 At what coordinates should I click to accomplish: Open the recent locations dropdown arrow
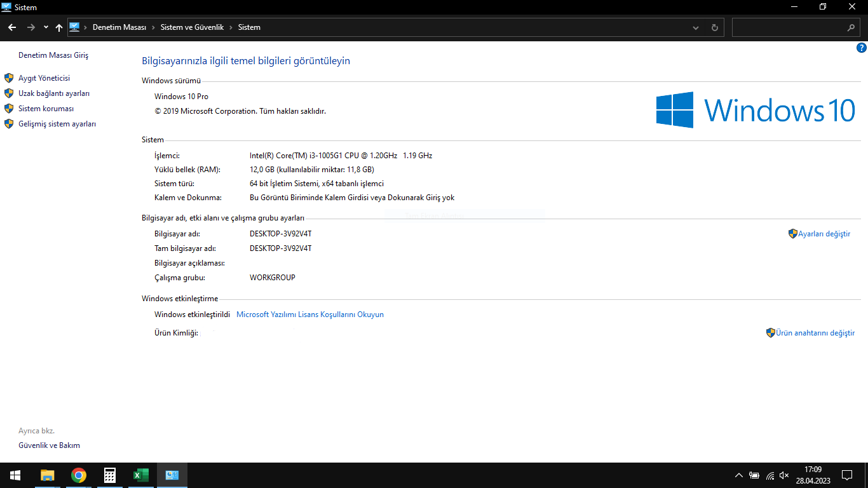click(x=46, y=27)
